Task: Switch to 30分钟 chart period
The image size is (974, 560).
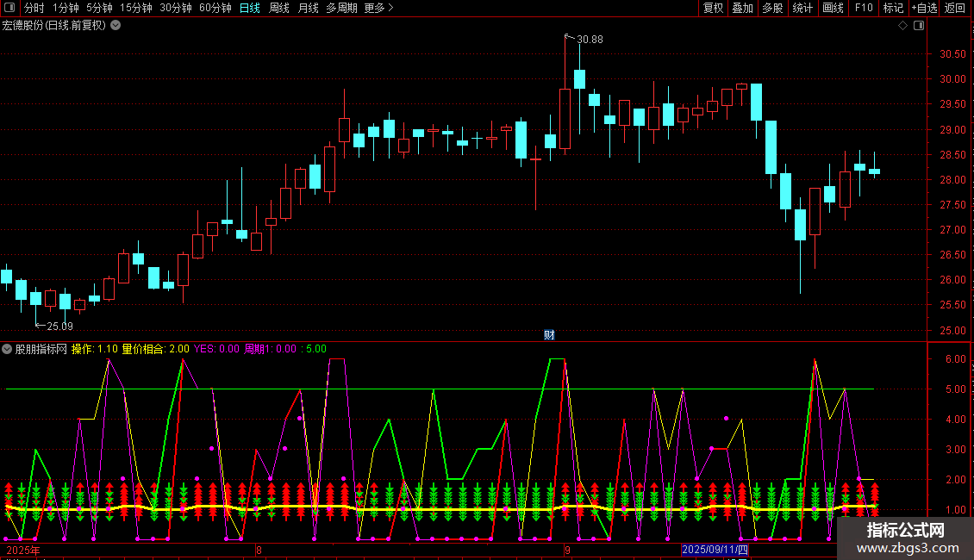Action: (176, 8)
